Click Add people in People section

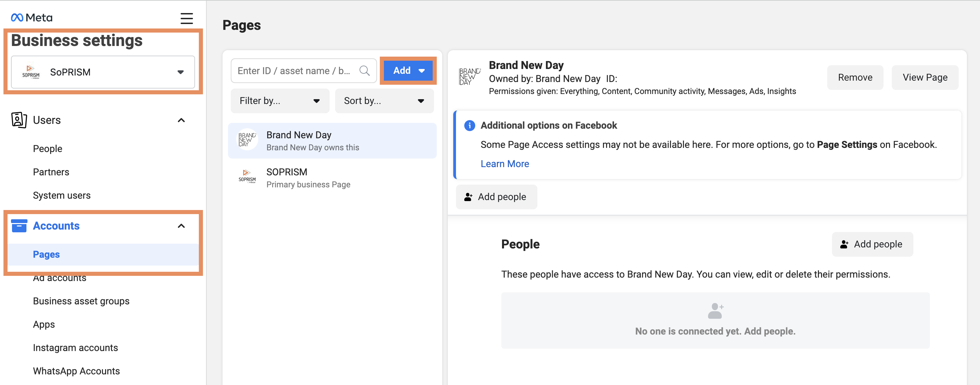pyautogui.click(x=872, y=244)
